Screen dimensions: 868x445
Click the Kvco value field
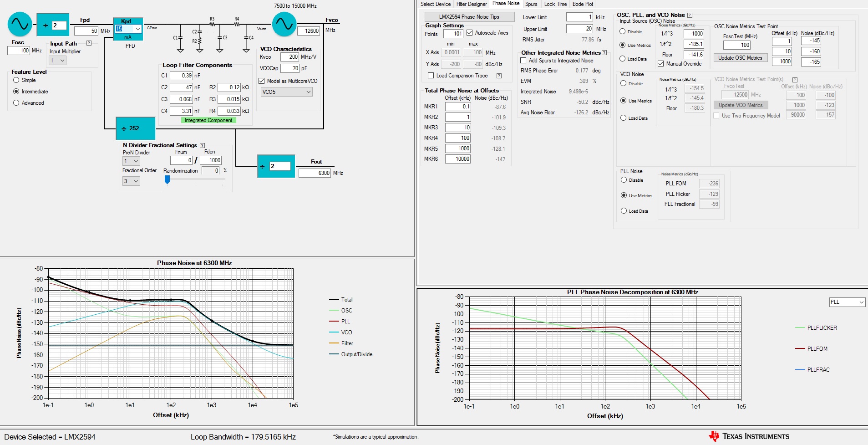(x=289, y=57)
